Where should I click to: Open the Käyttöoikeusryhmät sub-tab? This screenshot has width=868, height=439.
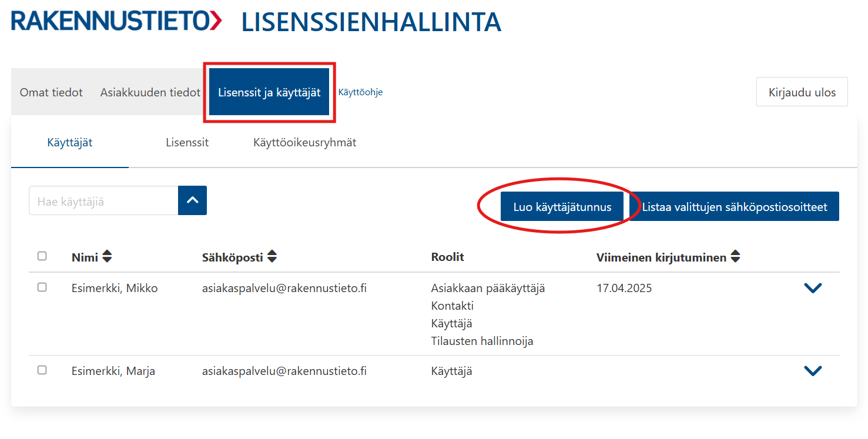pos(304,143)
